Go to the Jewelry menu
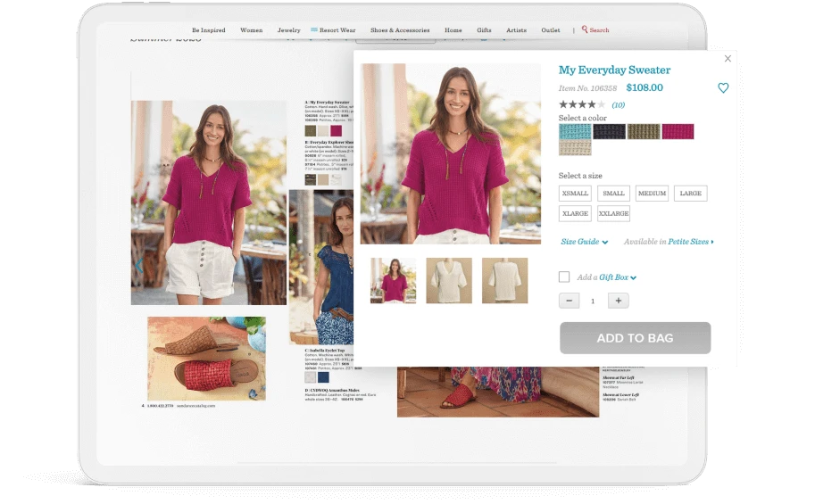This screenshot has height=504, width=815. (x=288, y=30)
